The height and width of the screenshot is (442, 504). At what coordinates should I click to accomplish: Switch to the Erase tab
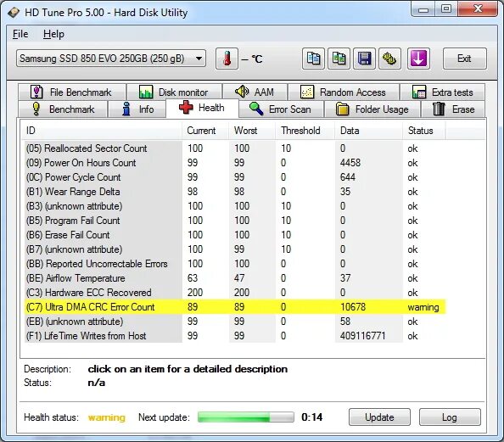(454, 109)
